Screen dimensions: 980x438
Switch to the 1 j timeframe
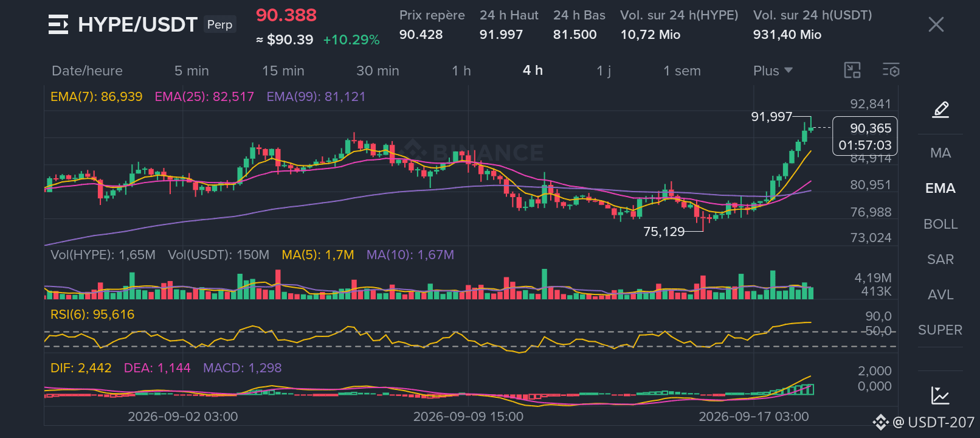point(604,71)
